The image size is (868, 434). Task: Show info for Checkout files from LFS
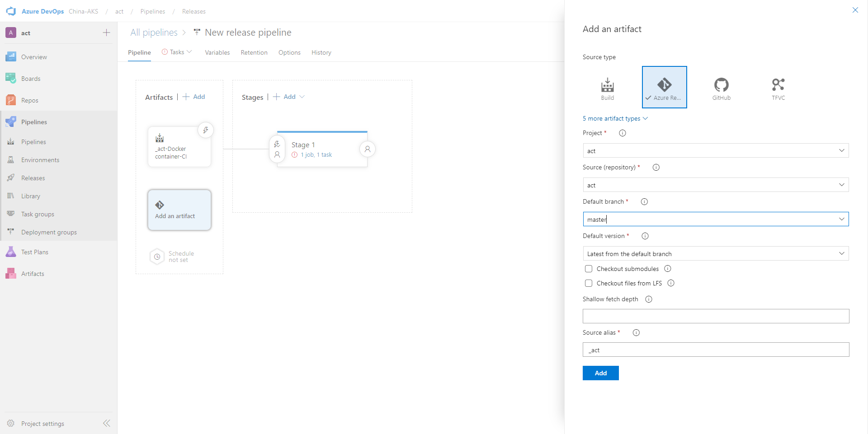pos(671,283)
